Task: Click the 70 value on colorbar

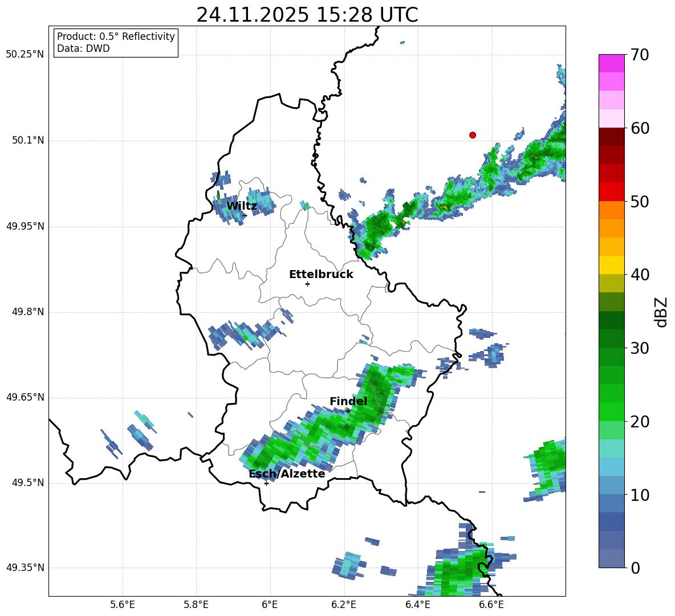Action: [x=640, y=55]
